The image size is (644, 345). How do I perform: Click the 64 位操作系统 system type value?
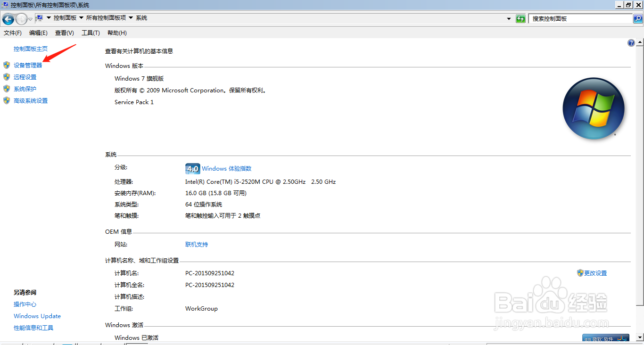(x=204, y=205)
